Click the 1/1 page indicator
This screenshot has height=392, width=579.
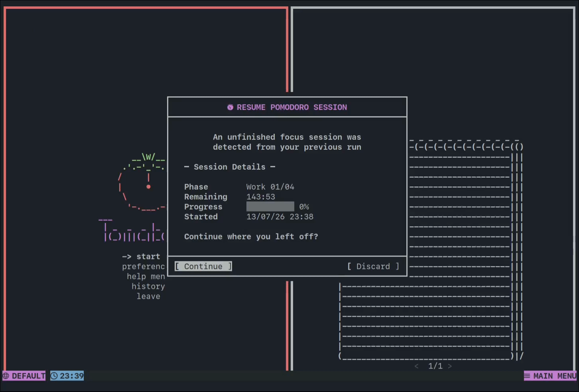tap(435, 366)
